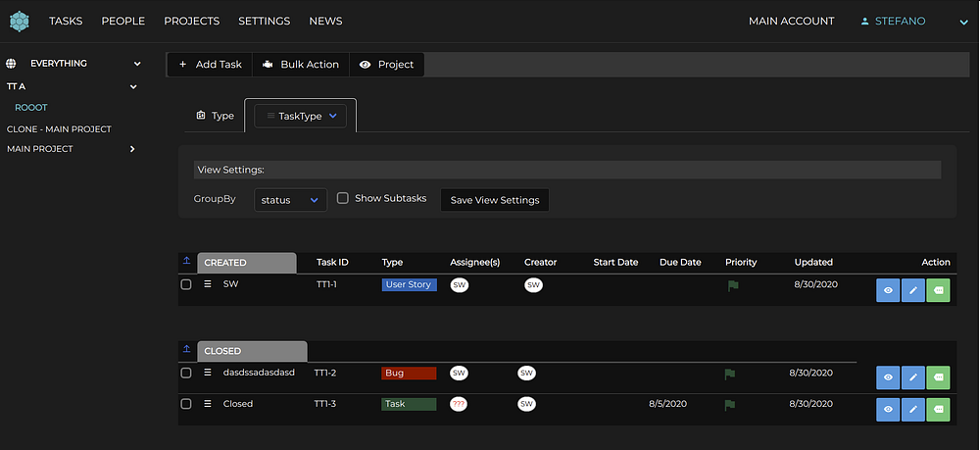This screenshot has width=980, height=450.
Task: Click the collapse arrow beside CREATED group
Action: 186,262
